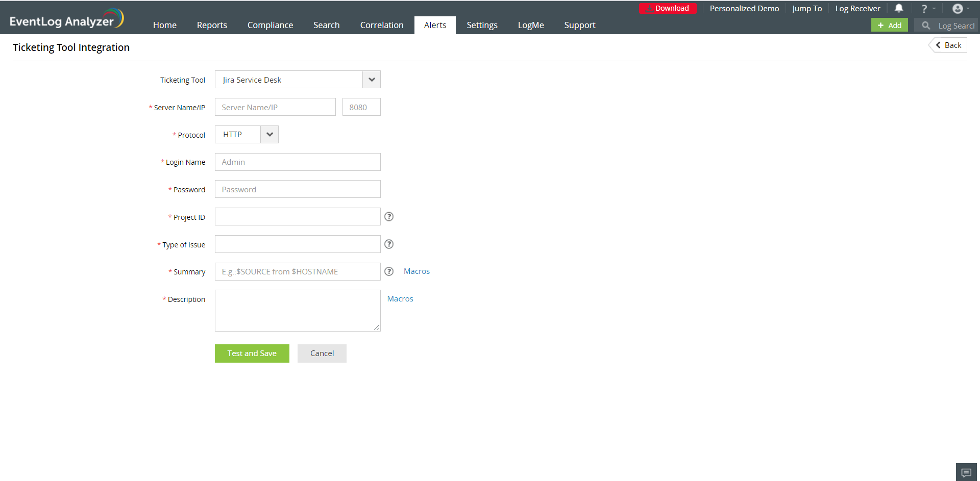Switch to the Compliance tab
This screenshot has width=980, height=481.
click(270, 25)
